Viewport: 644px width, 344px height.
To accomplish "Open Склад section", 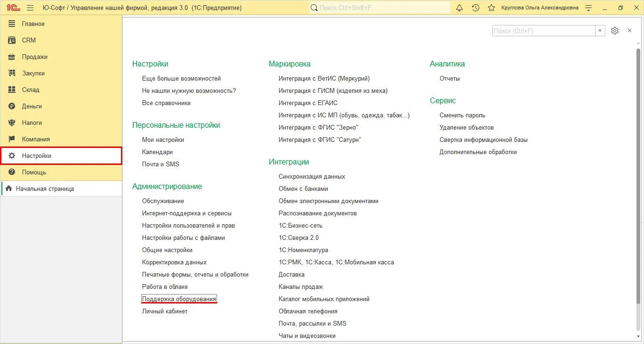I will 61,90.
